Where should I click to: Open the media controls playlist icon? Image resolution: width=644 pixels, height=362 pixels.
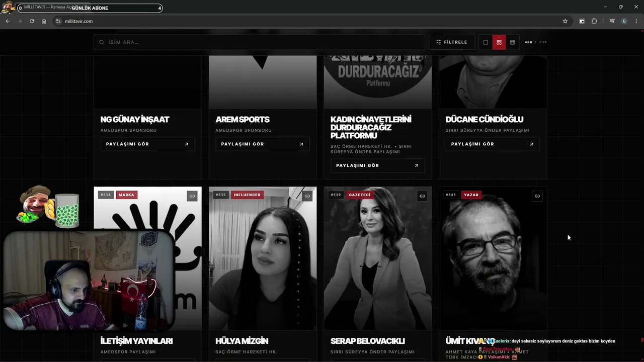click(x=612, y=21)
